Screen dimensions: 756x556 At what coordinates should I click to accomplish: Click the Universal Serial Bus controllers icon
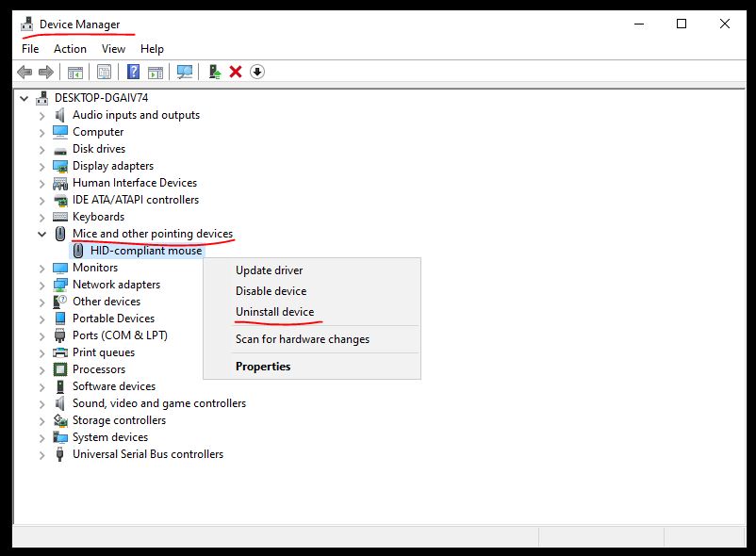click(59, 454)
